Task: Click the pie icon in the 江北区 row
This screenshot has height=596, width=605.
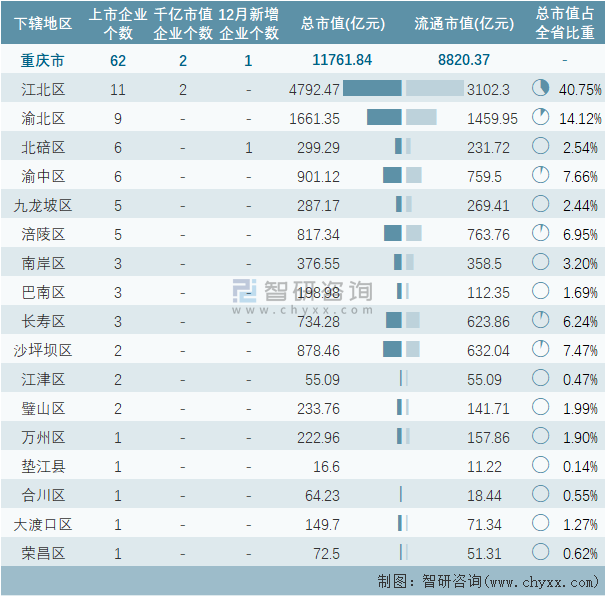Action: [541, 89]
